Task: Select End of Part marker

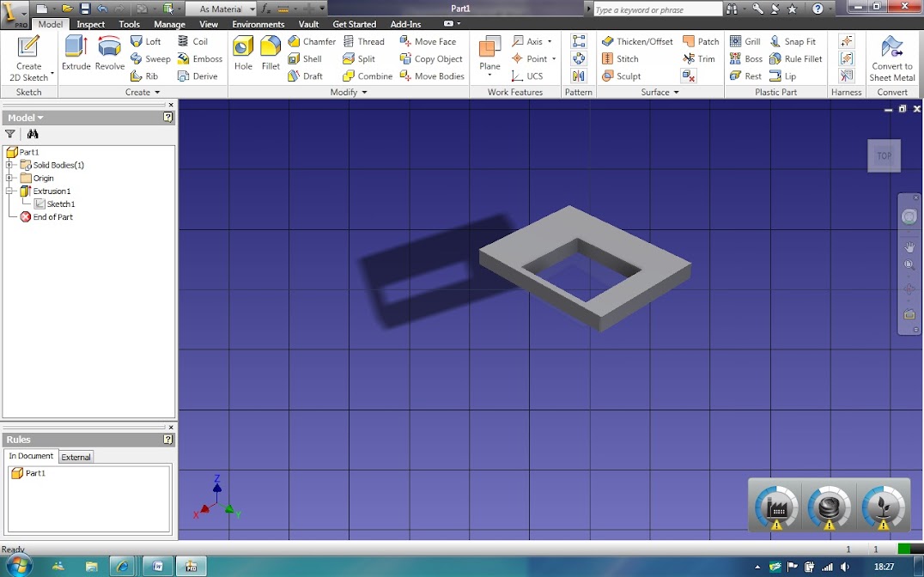Action: tap(46, 217)
